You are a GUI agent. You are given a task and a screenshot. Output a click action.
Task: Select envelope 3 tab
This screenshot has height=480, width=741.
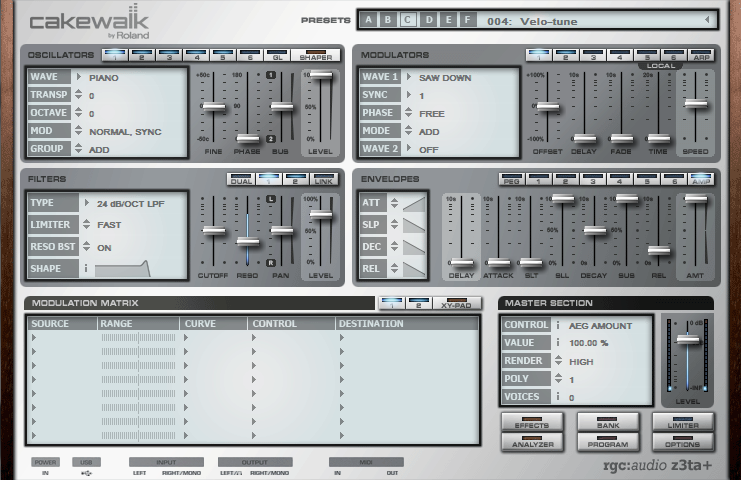(x=593, y=180)
